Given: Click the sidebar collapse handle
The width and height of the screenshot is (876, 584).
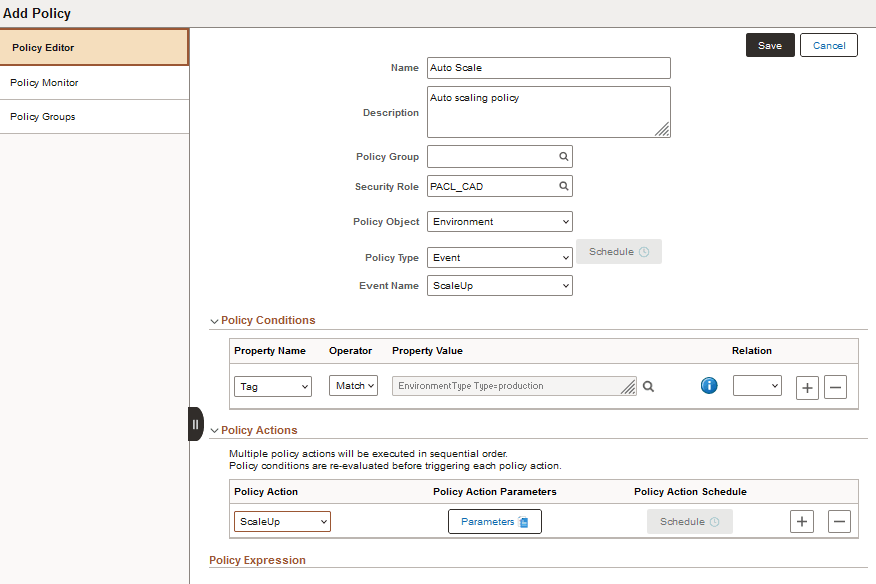Looking at the screenshot, I should click(x=194, y=424).
